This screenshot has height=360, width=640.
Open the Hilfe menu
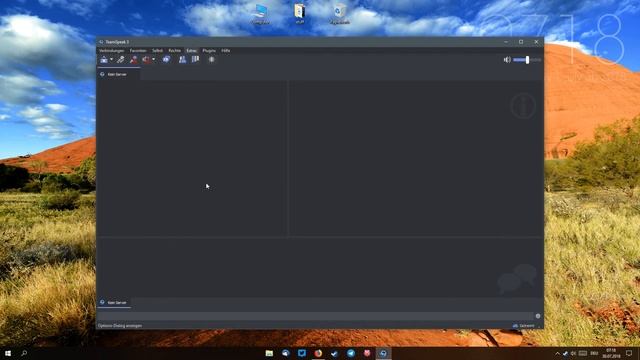tap(226, 51)
